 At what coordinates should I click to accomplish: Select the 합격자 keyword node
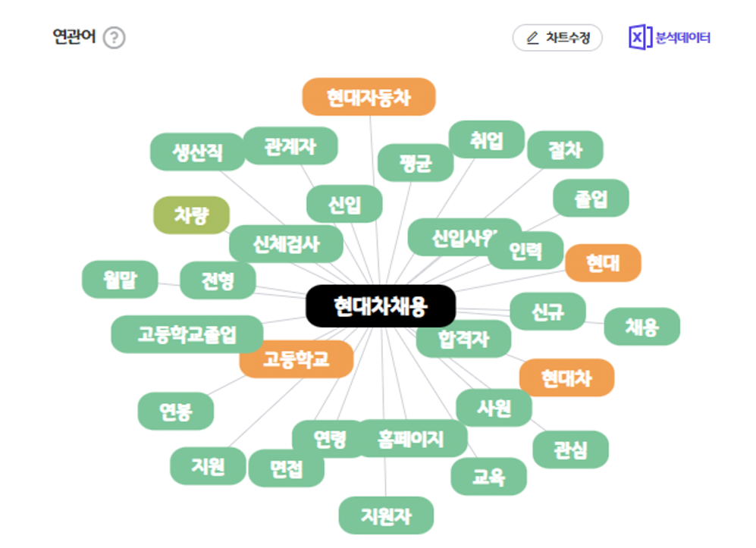[464, 339]
